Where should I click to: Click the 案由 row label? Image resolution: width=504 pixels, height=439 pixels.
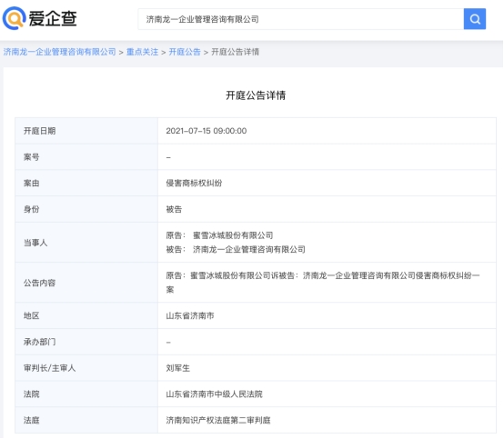(x=32, y=183)
